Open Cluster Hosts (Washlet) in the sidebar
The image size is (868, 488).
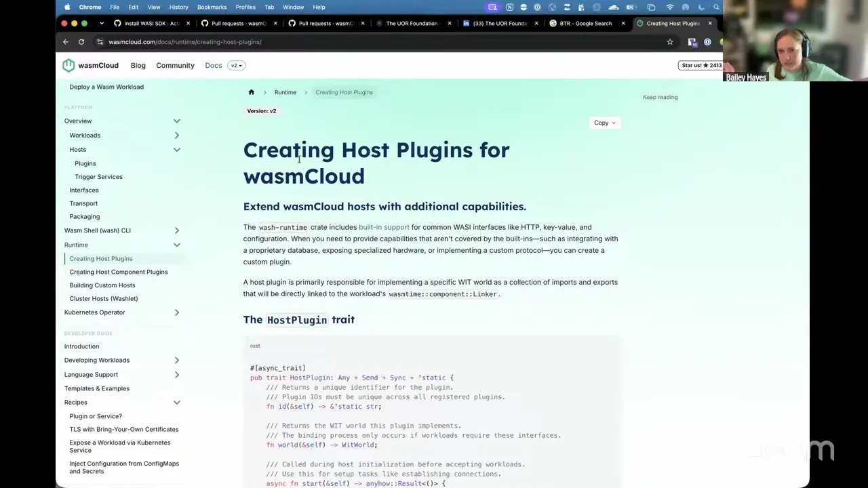coord(104,299)
